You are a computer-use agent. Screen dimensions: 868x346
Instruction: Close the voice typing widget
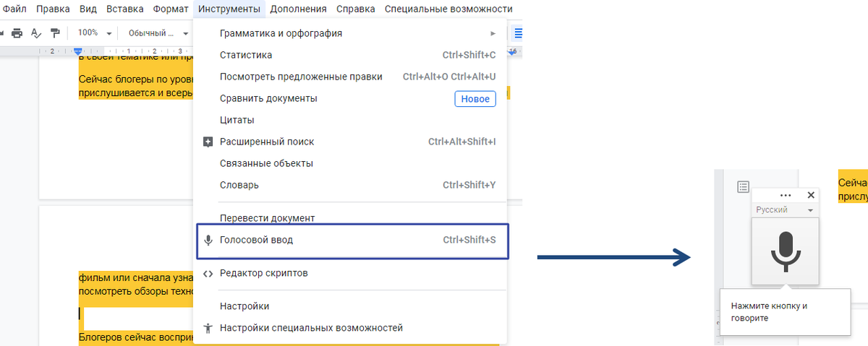point(811,195)
